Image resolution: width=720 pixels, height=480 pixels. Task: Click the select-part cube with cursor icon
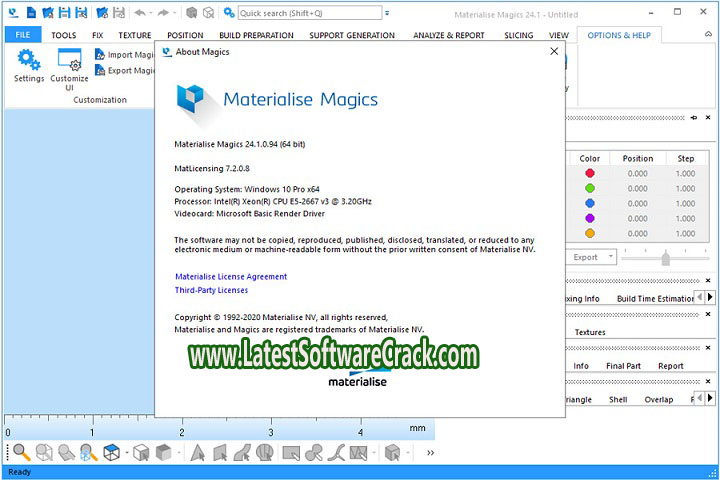(x=141, y=452)
